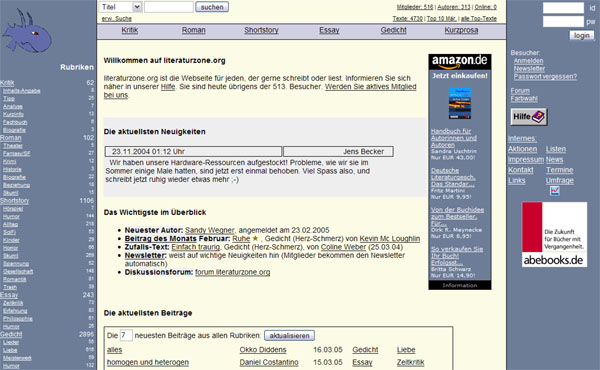Open newest author Sandy Wegner
This screenshot has height=370, width=600.
click(209, 230)
